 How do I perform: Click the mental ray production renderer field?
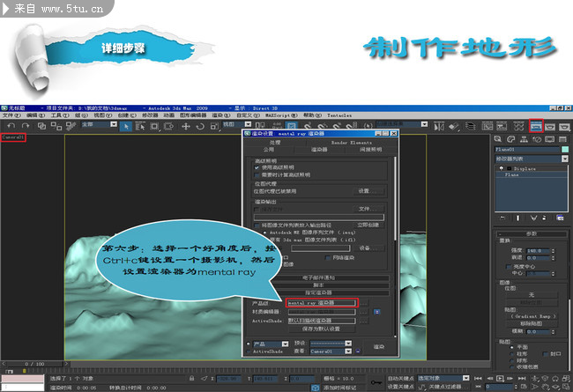coord(322,302)
